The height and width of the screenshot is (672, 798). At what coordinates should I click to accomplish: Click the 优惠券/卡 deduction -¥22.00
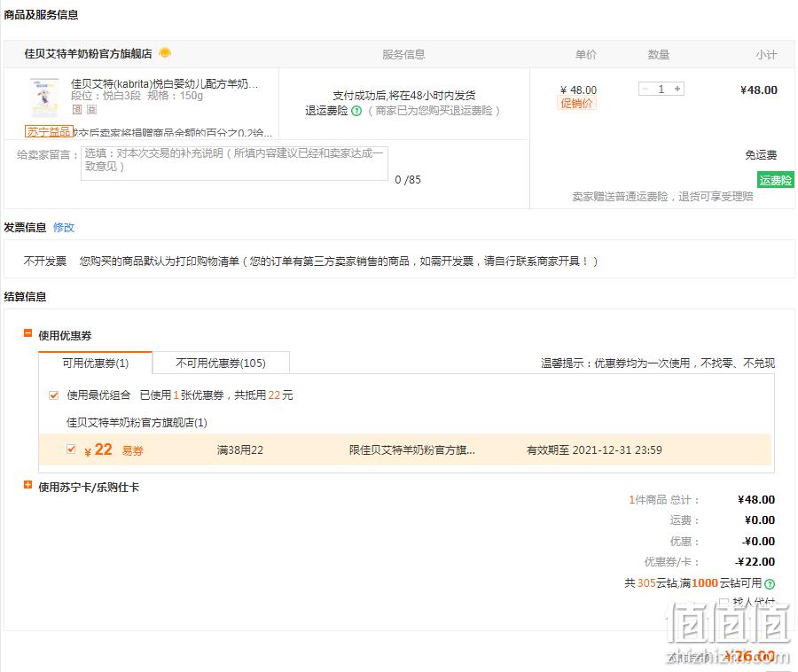click(x=755, y=561)
